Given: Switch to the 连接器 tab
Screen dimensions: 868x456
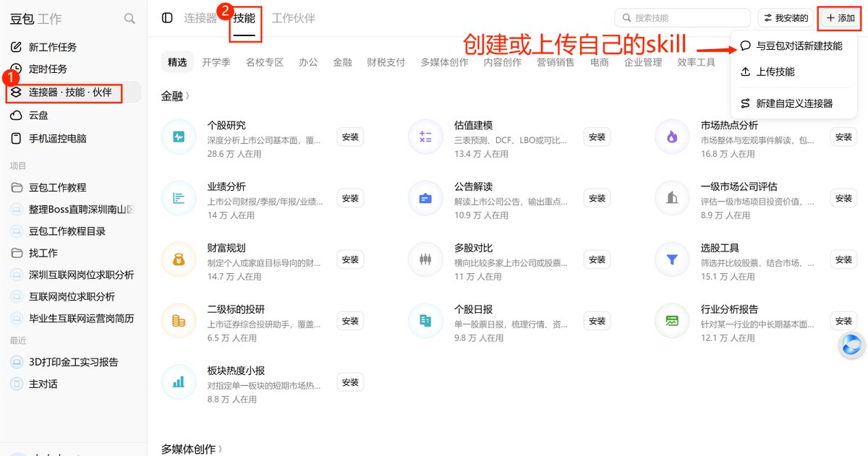Looking at the screenshot, I should (x=200, y=18).
